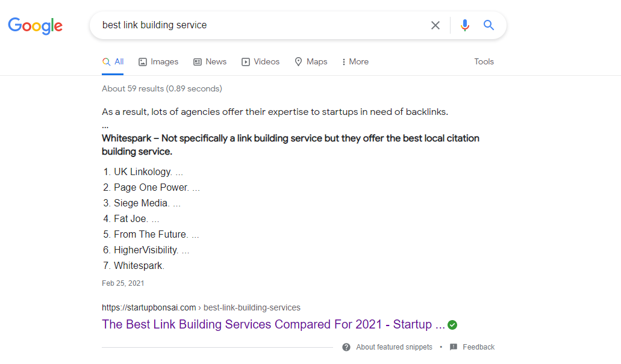Clear the search box text
Image resolution: width=621 pixels, height=364 pixels.
(435, 25)
